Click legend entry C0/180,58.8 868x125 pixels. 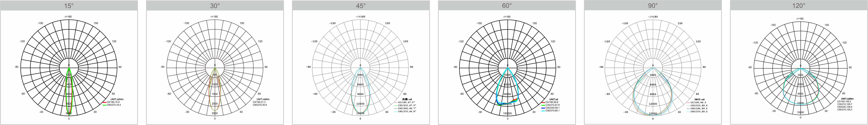point(552,102)
